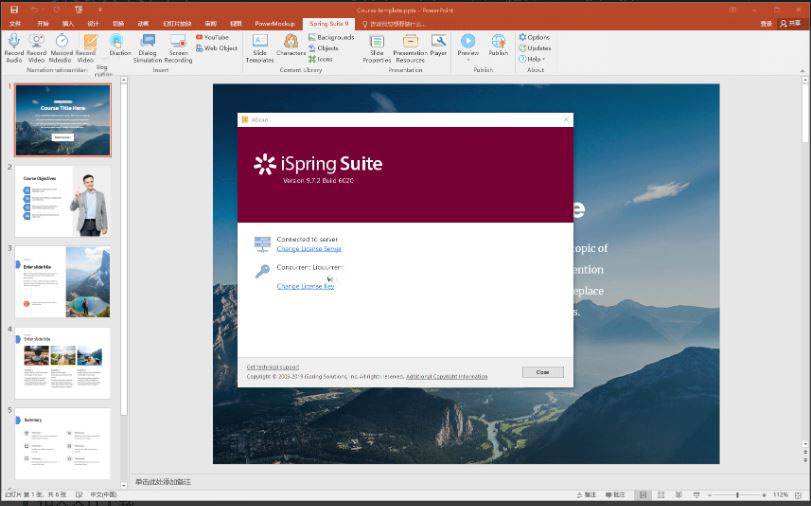Click the orange Quiz icon in ribbon
Image resolution: width=811 pixels, height=506 pixels.
coord(90,41)
